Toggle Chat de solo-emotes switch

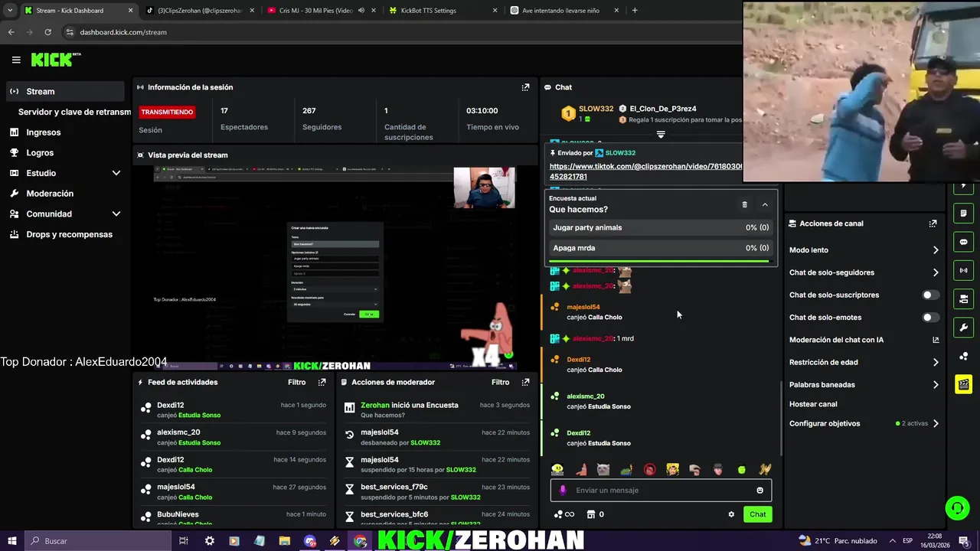click(929, 317)
